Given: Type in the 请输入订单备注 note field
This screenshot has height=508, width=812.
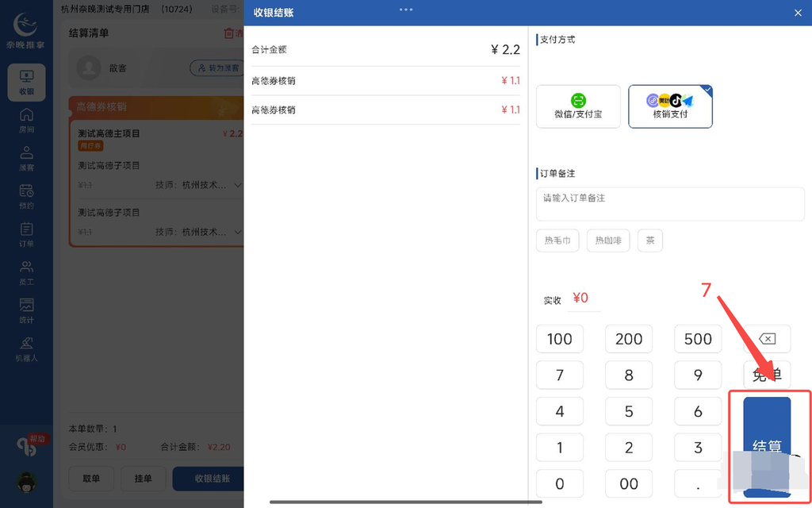Looking at the screenshot, I should tap(670, 204).
